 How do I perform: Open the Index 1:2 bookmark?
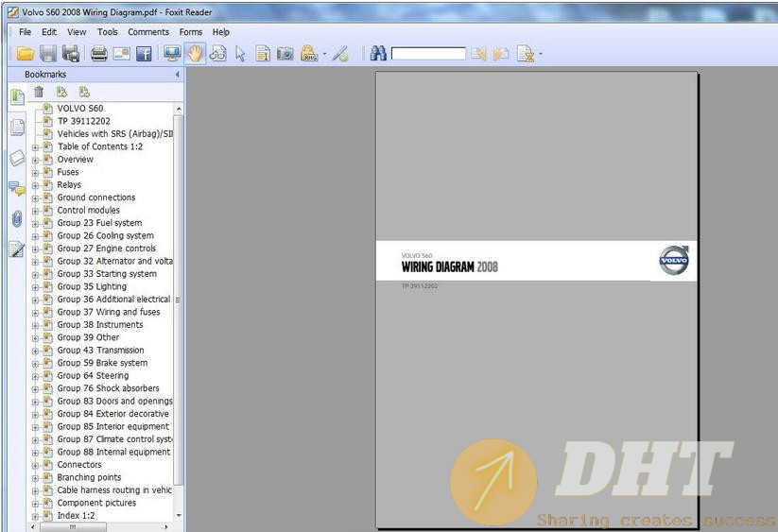(76, 516)
